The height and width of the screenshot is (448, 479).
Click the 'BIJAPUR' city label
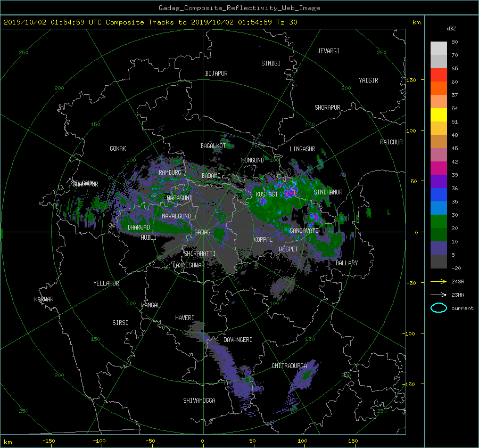click(x=216, y=74)
